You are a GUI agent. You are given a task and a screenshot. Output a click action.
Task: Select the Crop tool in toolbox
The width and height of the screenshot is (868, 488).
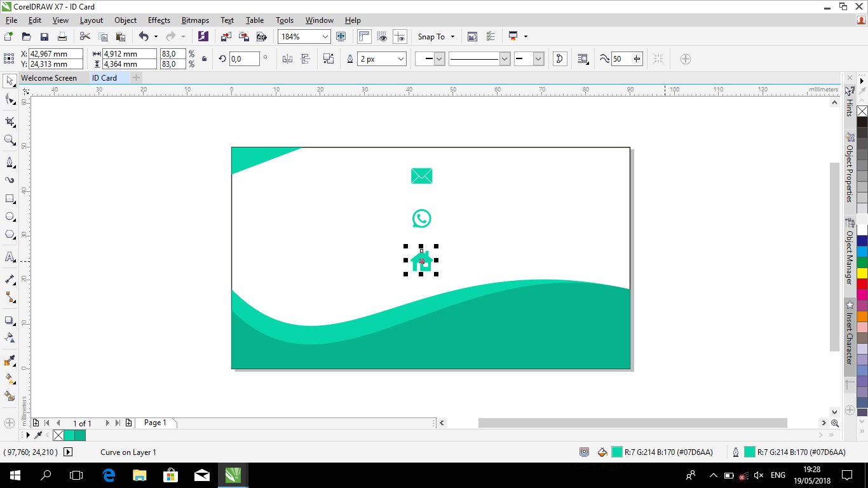(x=10, y=121)
